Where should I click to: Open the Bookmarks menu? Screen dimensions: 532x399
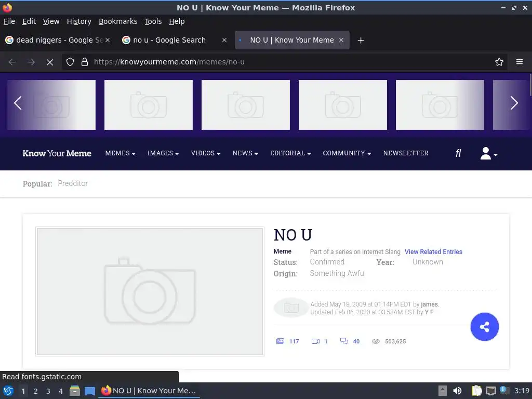pos(118,21)
